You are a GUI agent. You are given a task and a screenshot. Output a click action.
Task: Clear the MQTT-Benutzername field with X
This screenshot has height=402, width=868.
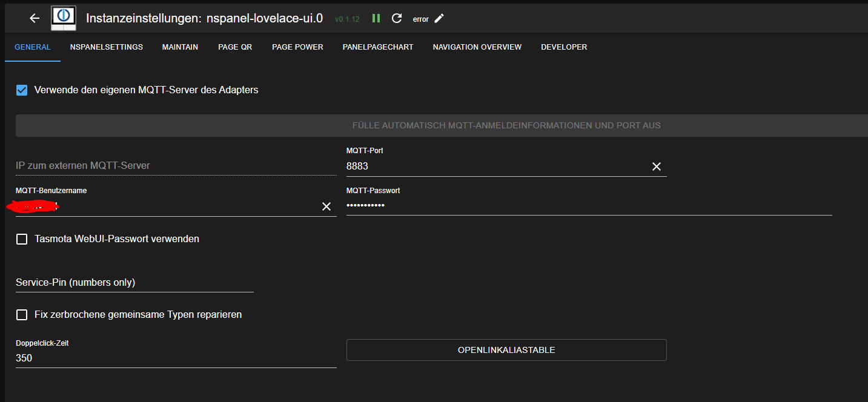click(x=326, y=206)
